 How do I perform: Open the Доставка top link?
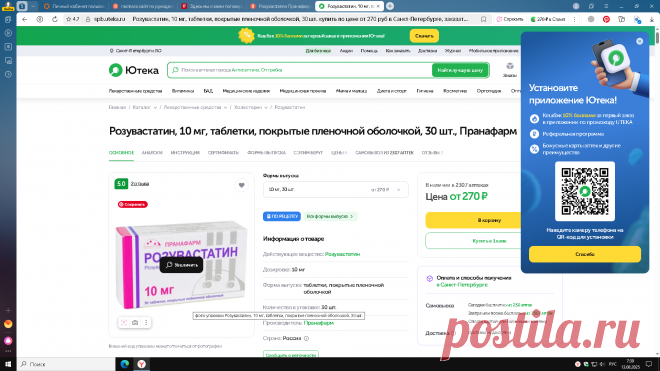(x=427, y=51)
